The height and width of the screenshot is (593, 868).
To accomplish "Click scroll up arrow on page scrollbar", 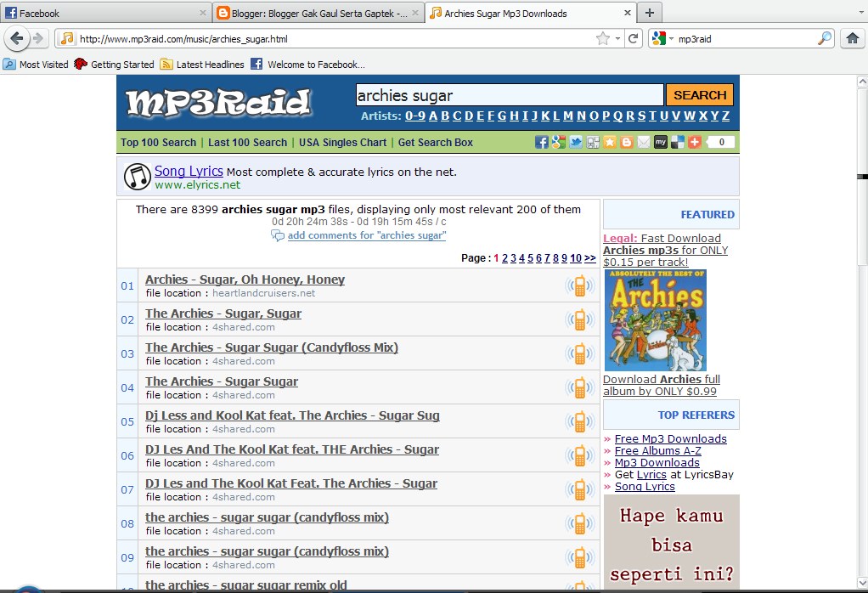I will [862, 82].
